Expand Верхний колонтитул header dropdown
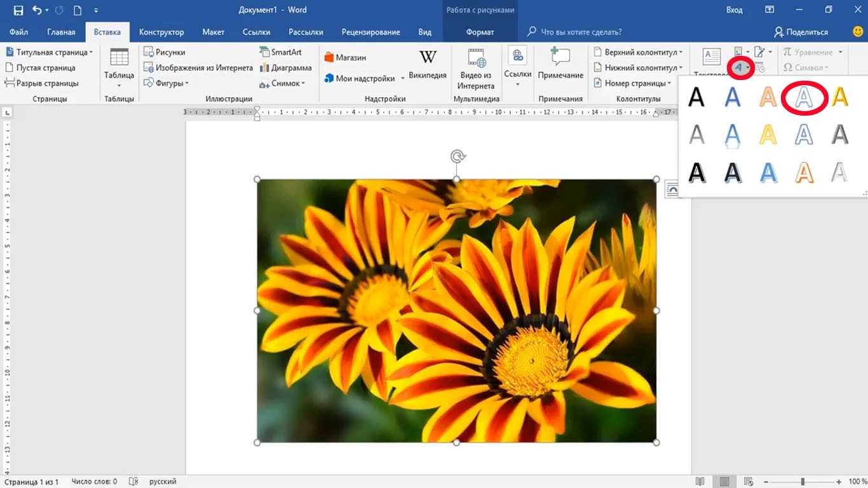The height and width of the screenshot is (488, 868). tap(639, 52)
